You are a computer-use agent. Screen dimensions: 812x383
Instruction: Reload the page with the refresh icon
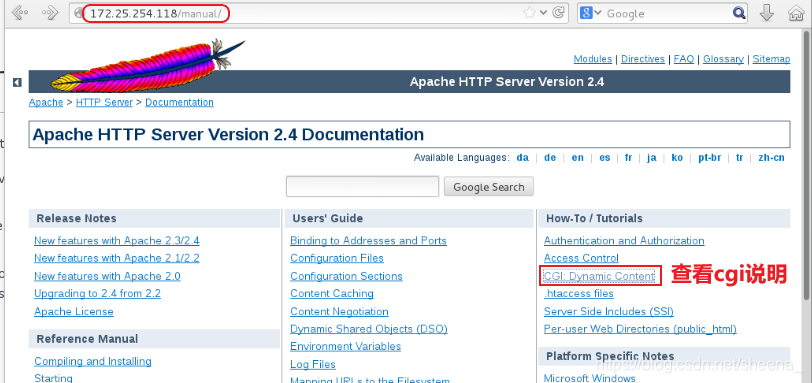click(x=558, y=13)
